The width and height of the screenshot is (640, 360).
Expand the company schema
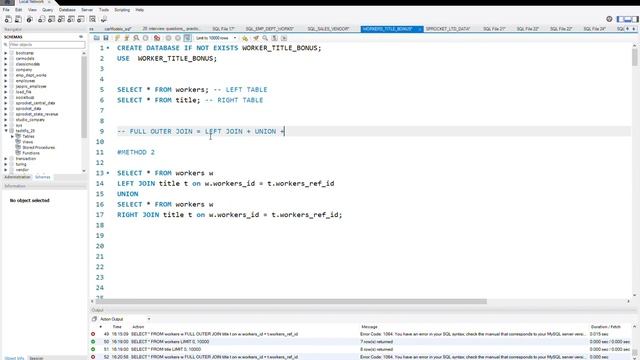[x=6, y=70]
